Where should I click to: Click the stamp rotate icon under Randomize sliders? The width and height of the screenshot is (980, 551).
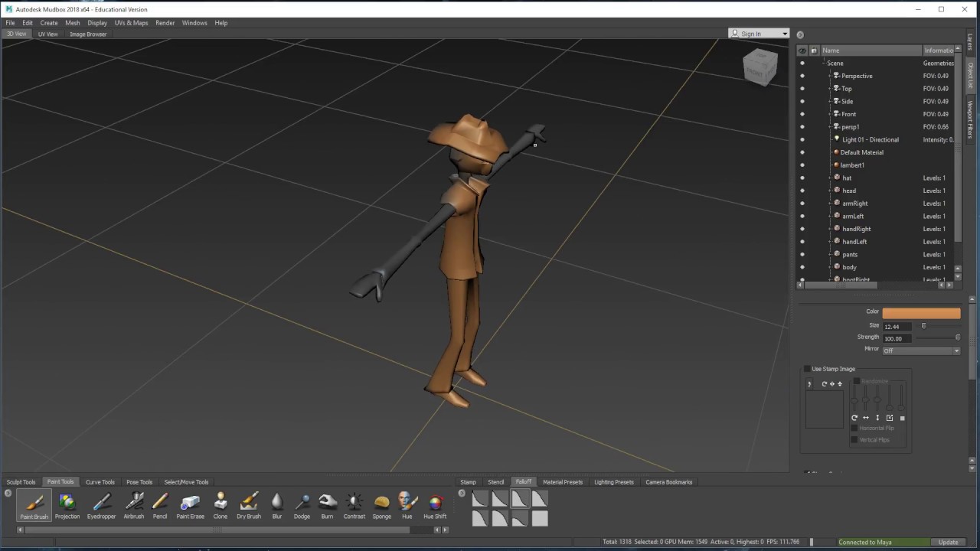coord(854,418)
